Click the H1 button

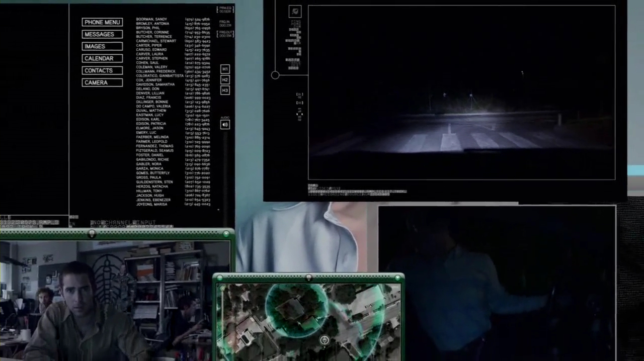pos(225,69)
